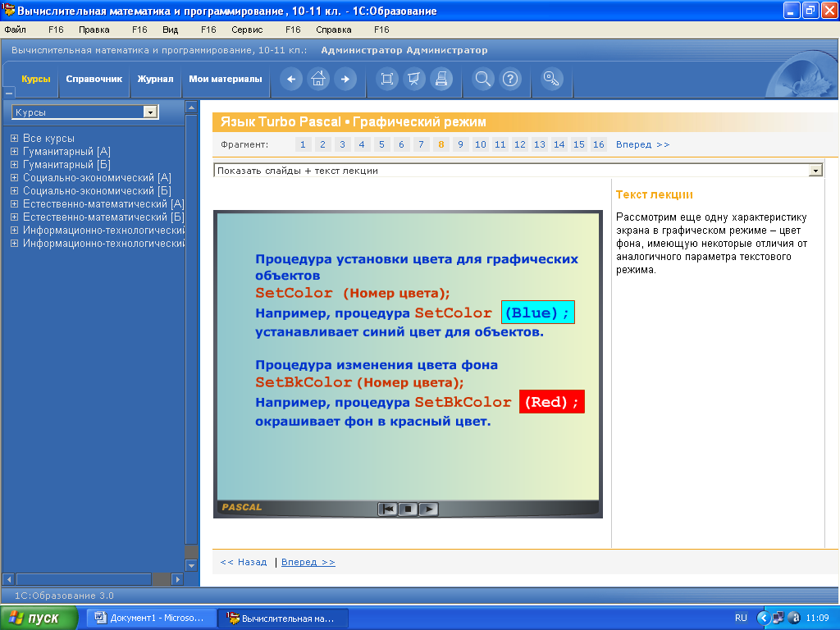Click right arrow of horizontal tree scrollbar
The height and width of the screenshot is (630, 840).
[177, 579]
